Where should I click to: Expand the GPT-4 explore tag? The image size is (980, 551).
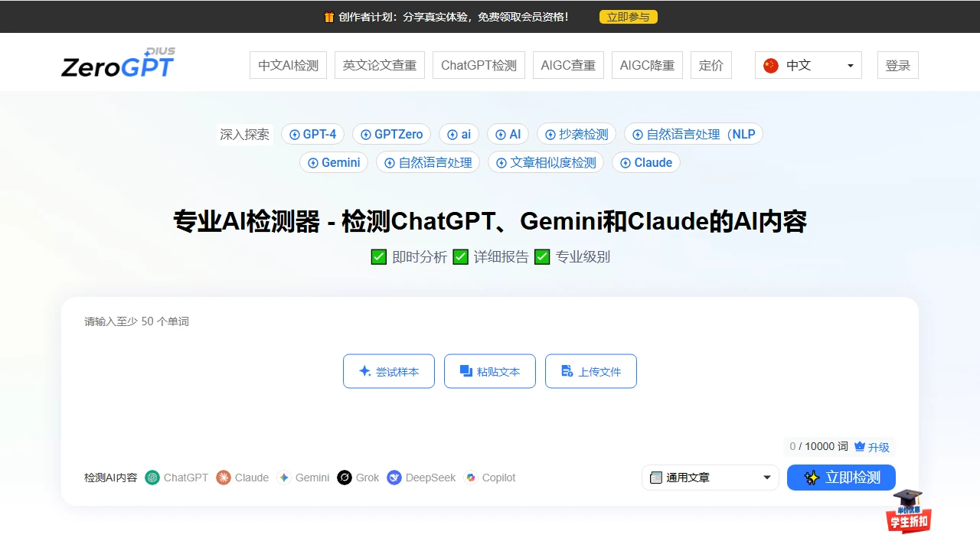pyautogui.click(x=312, y=134)
